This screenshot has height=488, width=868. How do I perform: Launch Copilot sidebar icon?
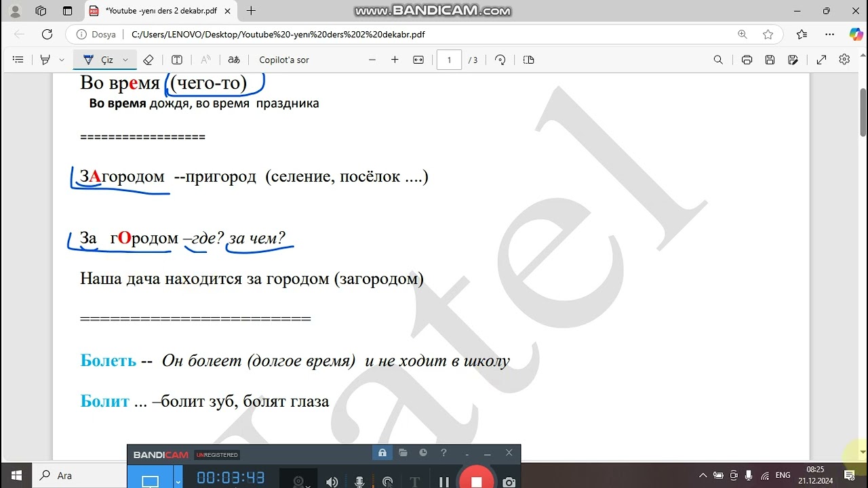856,35
